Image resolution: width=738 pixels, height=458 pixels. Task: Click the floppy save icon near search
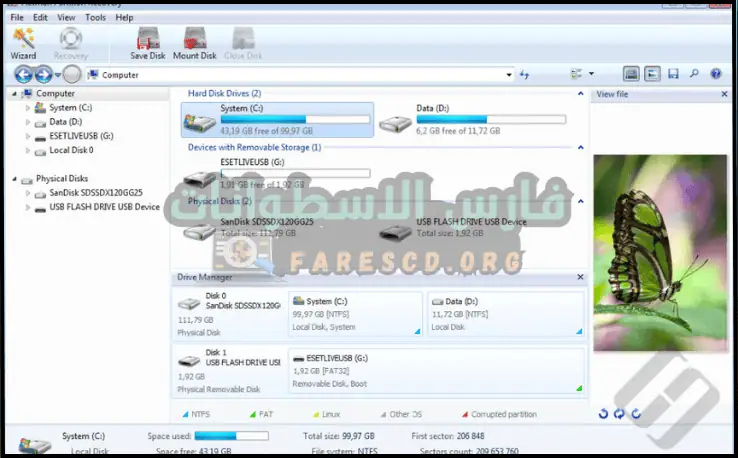(673, 74)
